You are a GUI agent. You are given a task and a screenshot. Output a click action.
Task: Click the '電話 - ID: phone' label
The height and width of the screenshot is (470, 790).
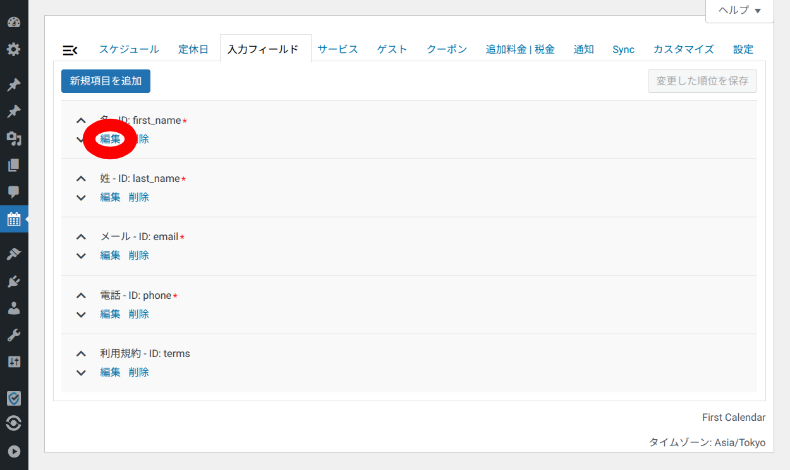pyautogui.click(x=136, y=296)
